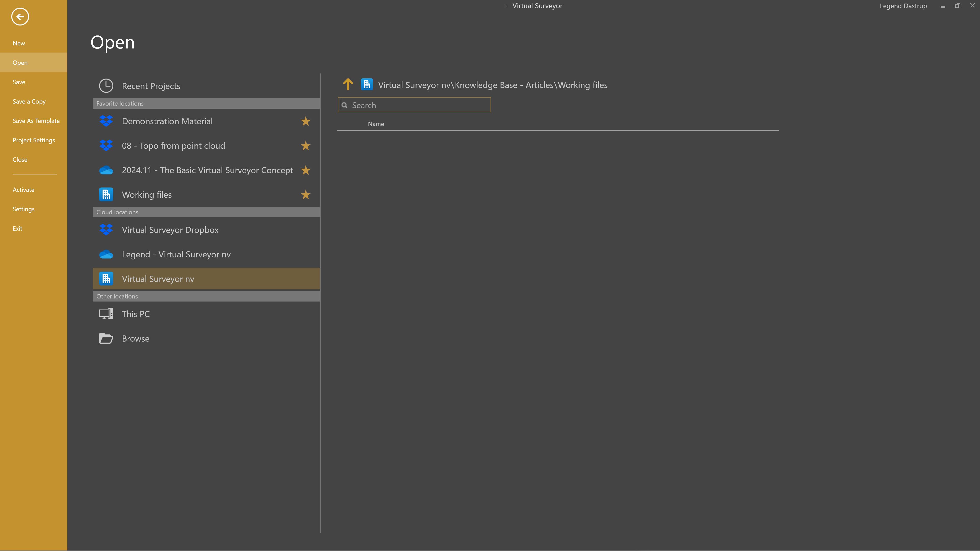Open the Recent Projects clock icon
The image size is (980, 551).
[x=106, y=86]
